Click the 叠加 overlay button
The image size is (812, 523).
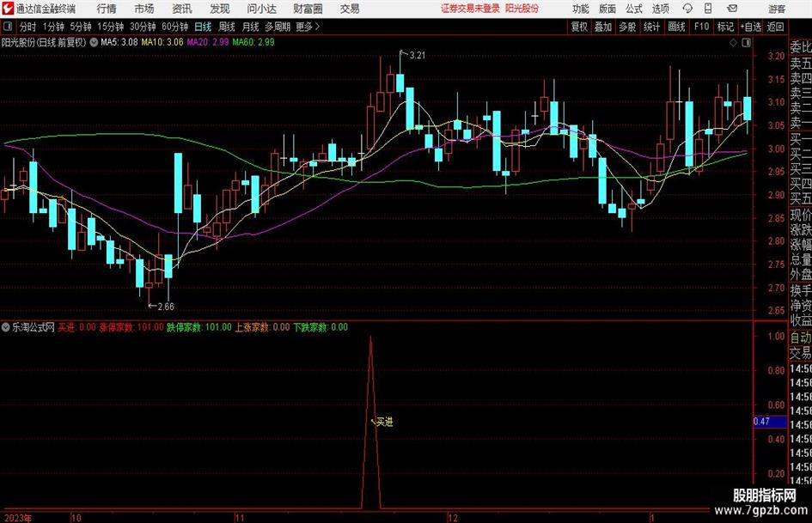603,27
